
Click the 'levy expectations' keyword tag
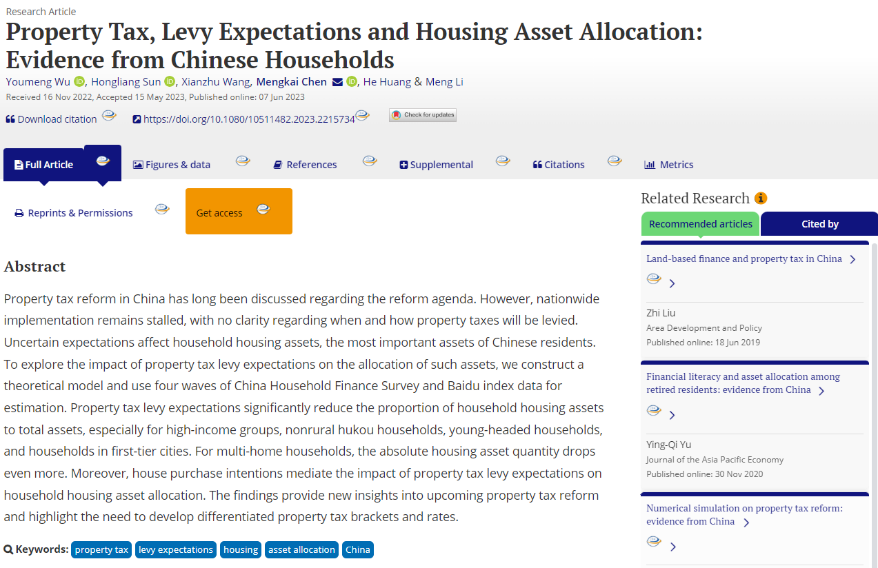tap(176, 550)
